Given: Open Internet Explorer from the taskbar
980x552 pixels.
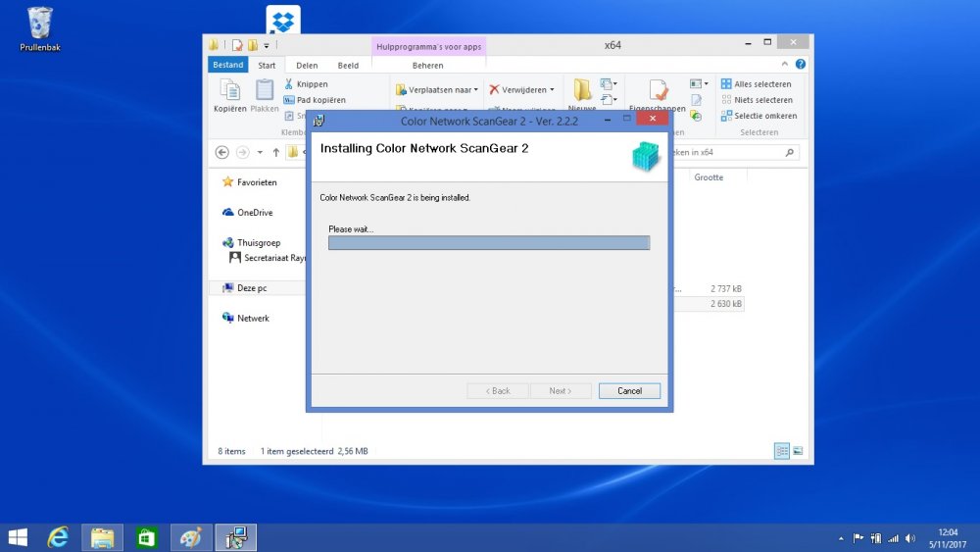Looking at the screenshot, I should 59,536.
